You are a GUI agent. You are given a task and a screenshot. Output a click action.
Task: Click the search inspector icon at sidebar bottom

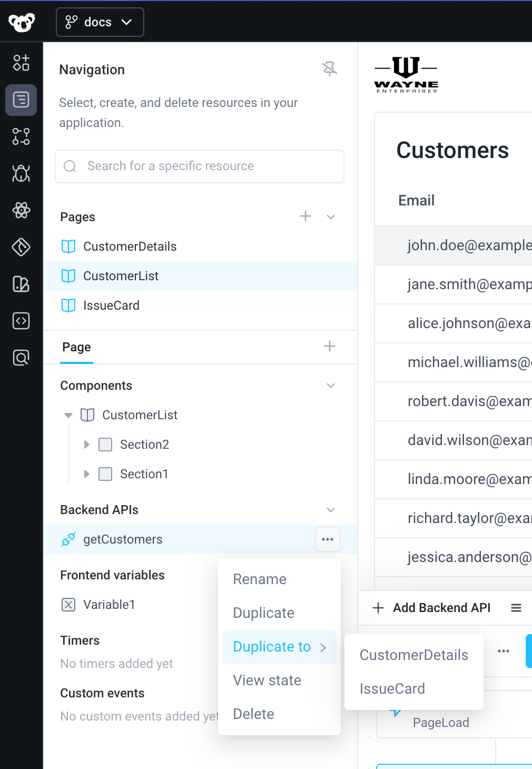[x=21, y=358]
